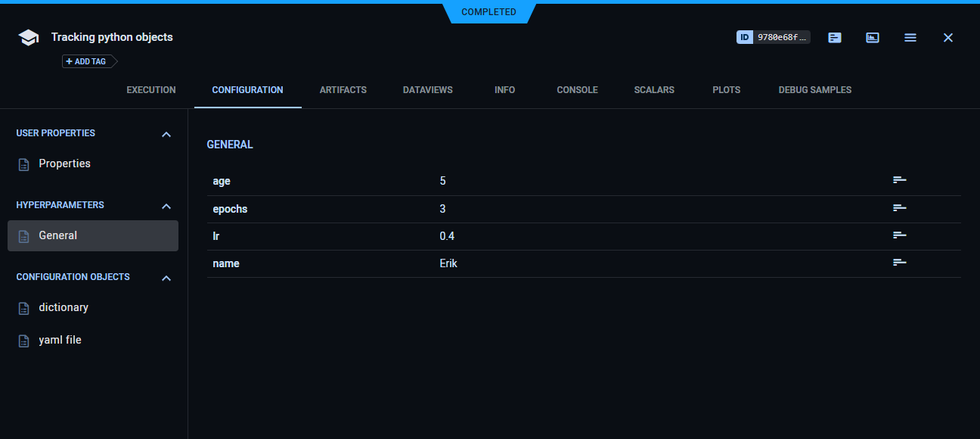Click the ClearML experiment logo icon
This screenshot has height=439, width=980.
click(x=28, y=36)
